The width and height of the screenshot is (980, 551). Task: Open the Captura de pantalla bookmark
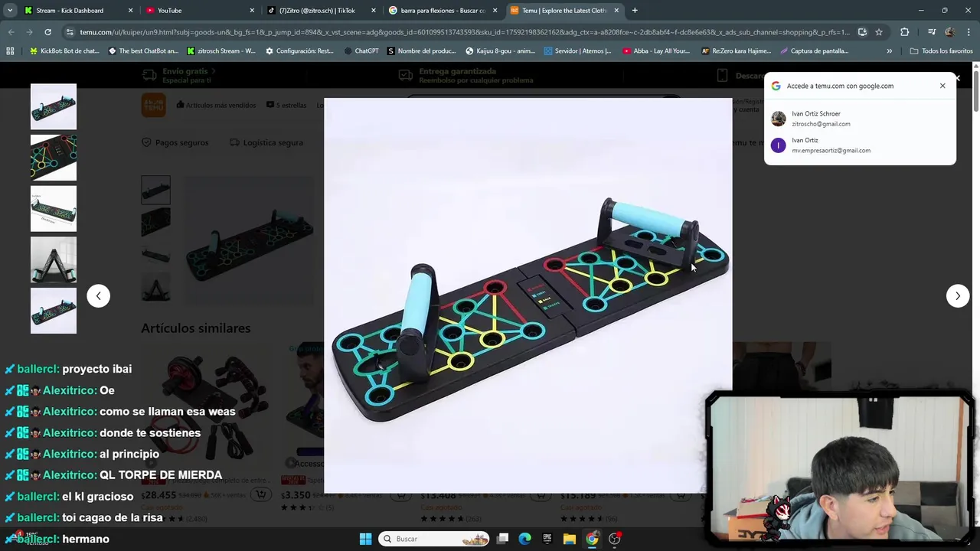coord(814,51)
